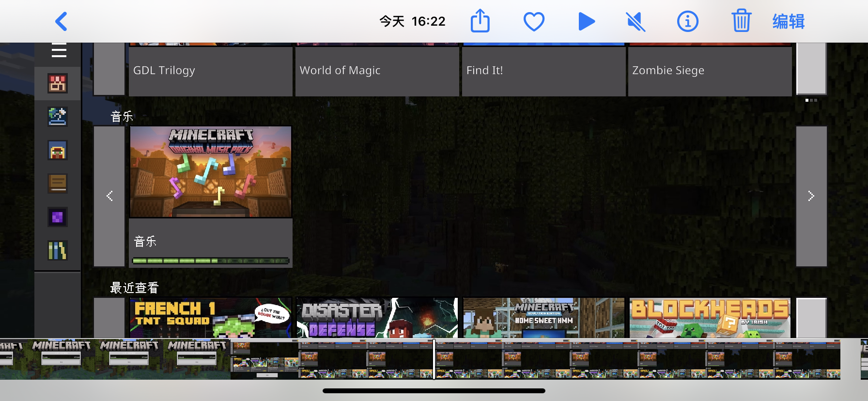Image resolution: width=868 pixels, height=401 pixels.
Task: Click the 音乐 download progress bar
Action: pos(211,261)
